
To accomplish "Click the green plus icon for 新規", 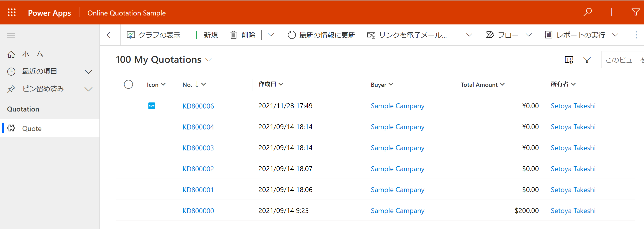I will coord(196,35).
